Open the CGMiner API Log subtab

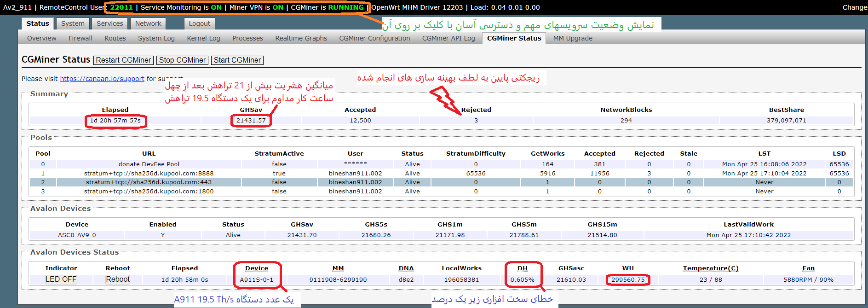click(x=448, y=38)
